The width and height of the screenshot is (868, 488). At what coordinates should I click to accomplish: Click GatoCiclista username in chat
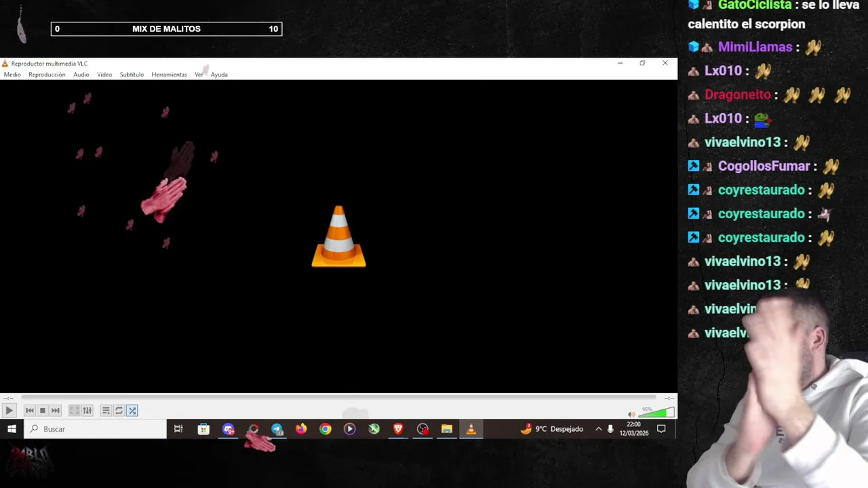[755, 5]
